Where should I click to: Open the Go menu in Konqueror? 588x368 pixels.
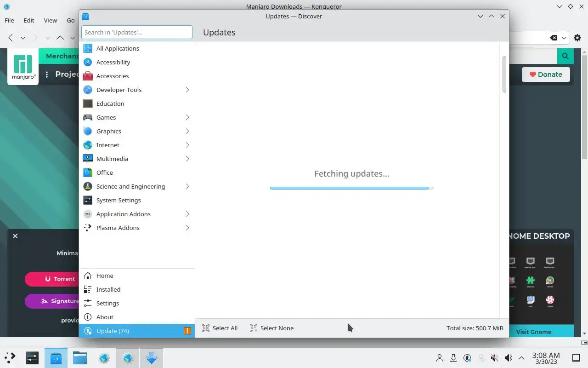(x=71, y=20)
